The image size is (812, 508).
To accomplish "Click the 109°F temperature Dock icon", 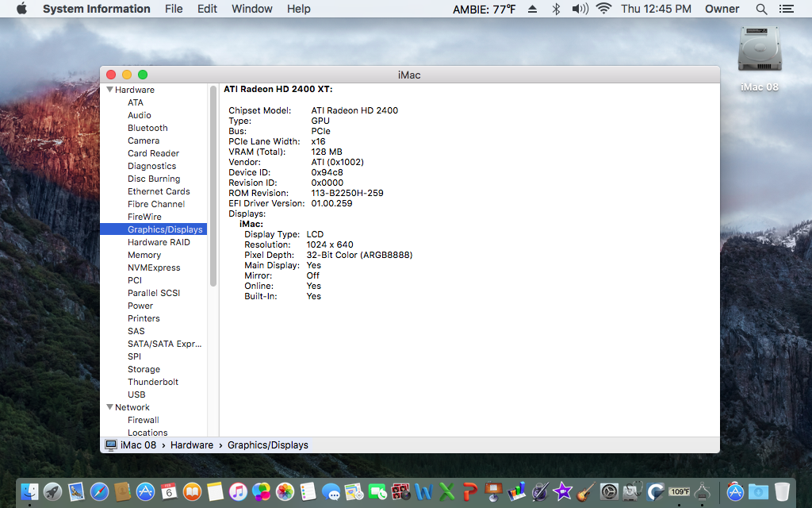I will pyautogui.click(x=679, y=491).
